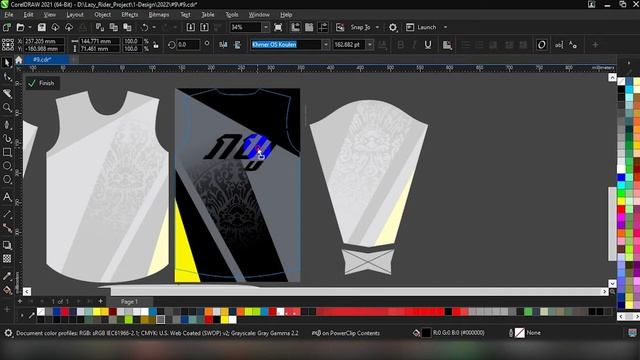Toggle the show guidelines icon

pos(323,27)
